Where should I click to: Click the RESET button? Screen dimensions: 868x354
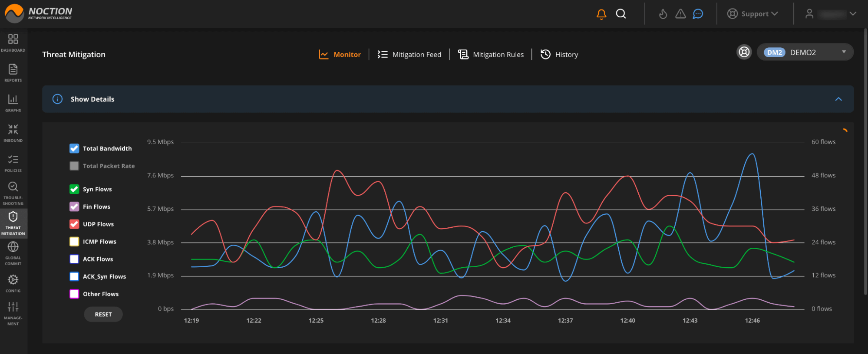tap(103, 314)
